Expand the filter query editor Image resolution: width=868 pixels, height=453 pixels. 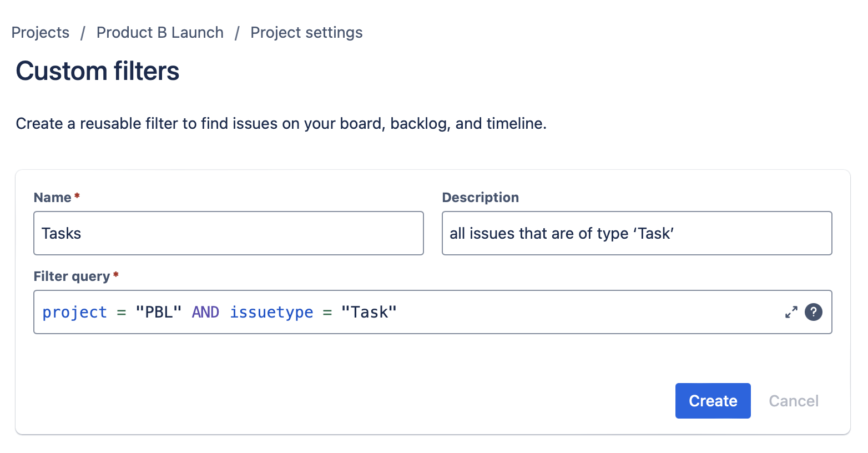[791, 312]
